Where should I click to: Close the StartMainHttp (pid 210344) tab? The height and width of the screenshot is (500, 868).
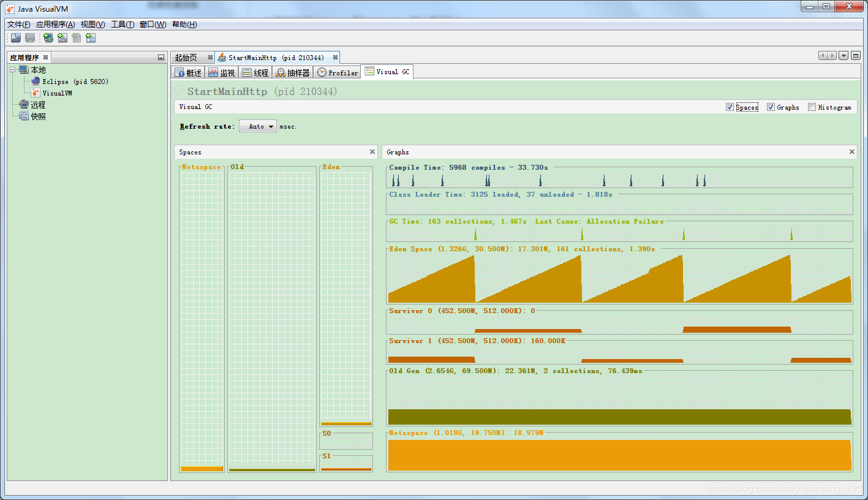pyautogui.click(x=335, y=58)
